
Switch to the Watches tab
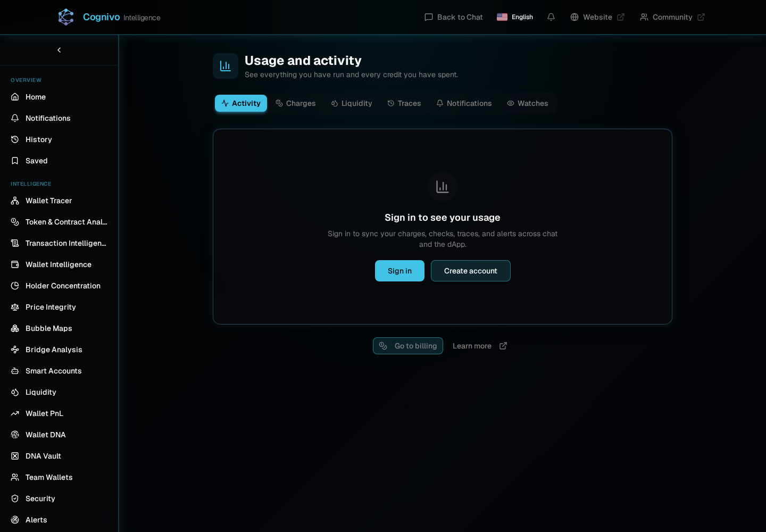tap(528, 103)
